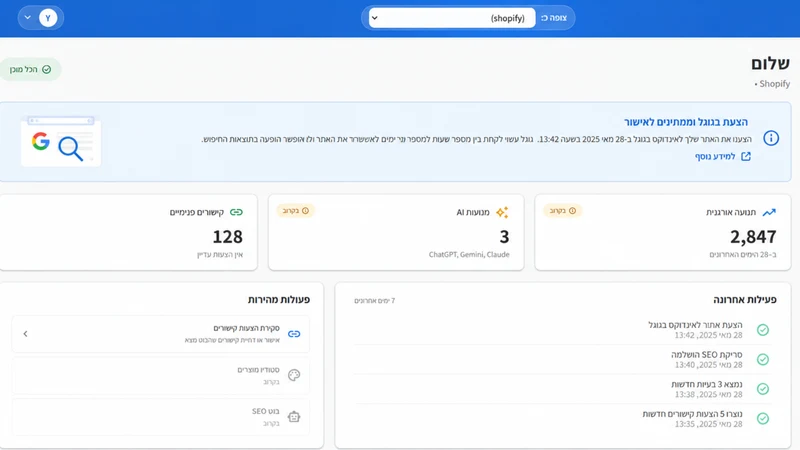This screenshot has height=450, width=800.
Task: Open the user avatar Y menu
Action: [48, 18]
